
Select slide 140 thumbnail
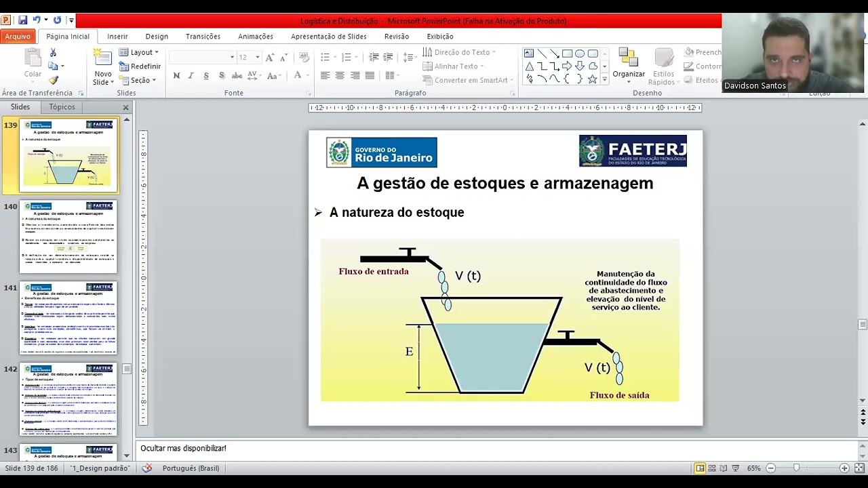68,237
